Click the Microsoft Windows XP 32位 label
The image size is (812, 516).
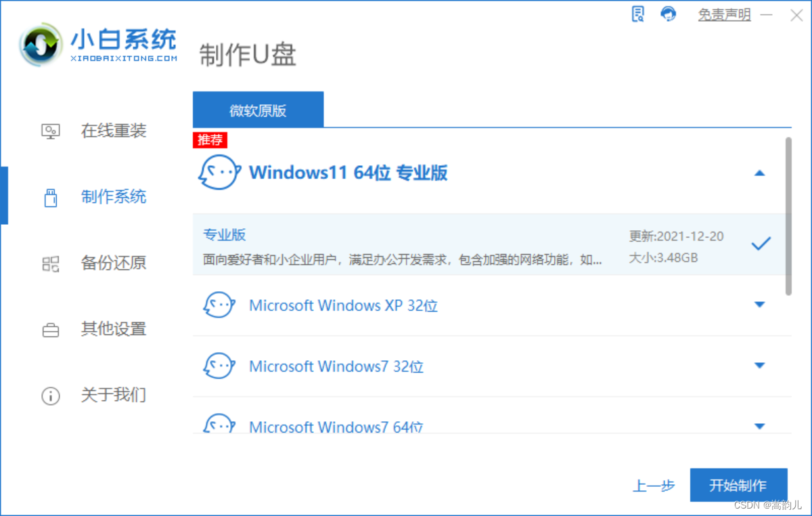[x=344, y=305]
